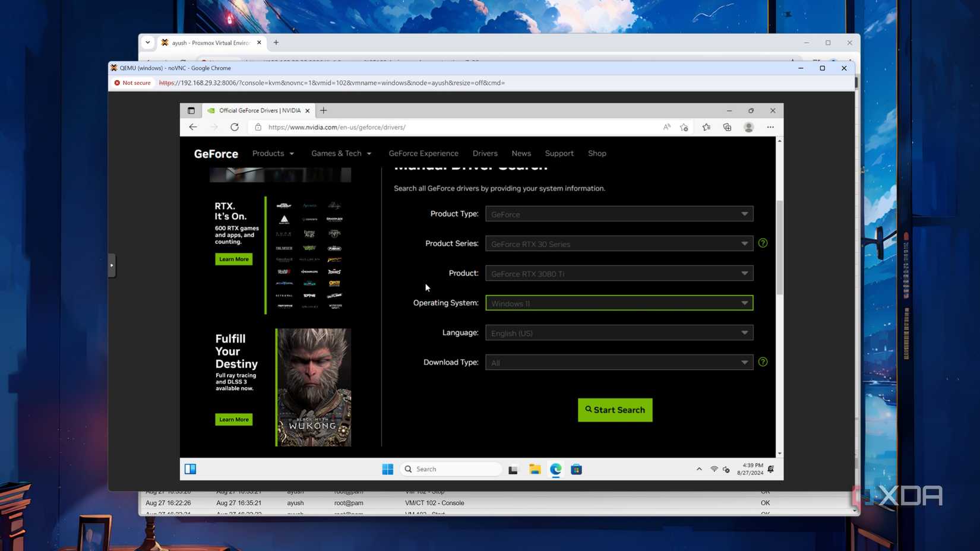Expand the noVNC control bar handle

pyautogui.click(x=112, y=265)
